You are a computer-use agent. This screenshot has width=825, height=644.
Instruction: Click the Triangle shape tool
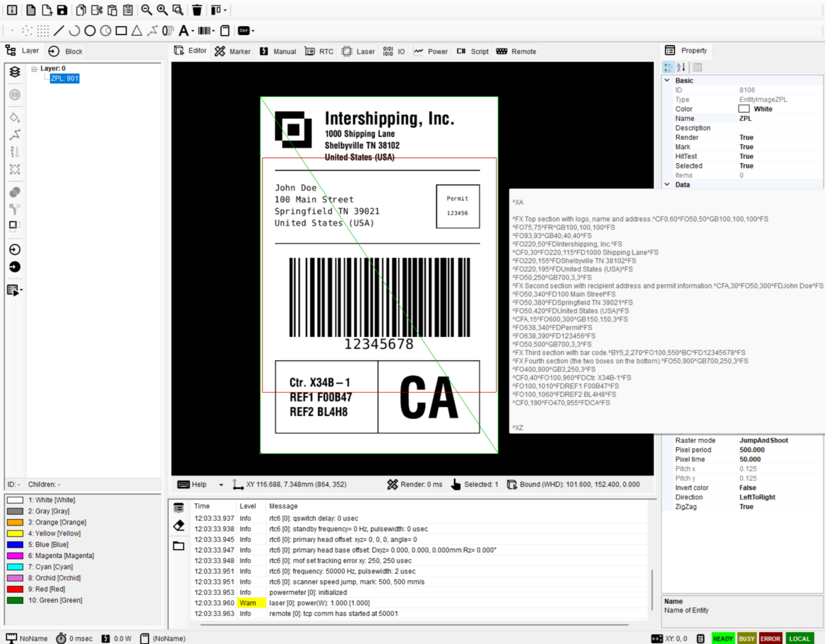(137, 30)
